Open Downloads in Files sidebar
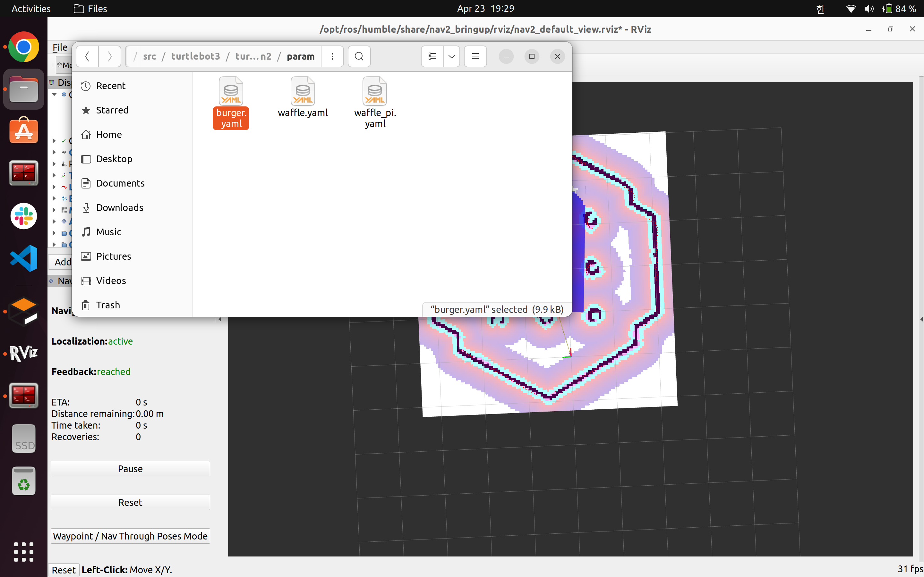Viewport: 924px width, 577px height. (119, 208)
